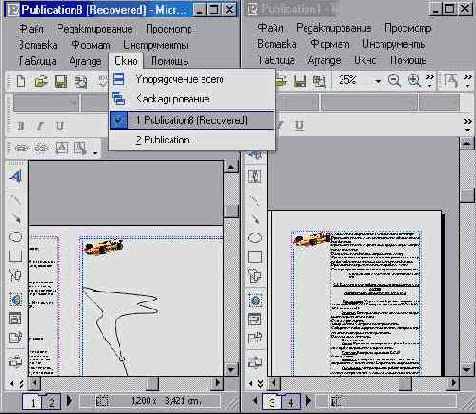
Task: Toggle Bold in the left window
Action: (21, 126)
